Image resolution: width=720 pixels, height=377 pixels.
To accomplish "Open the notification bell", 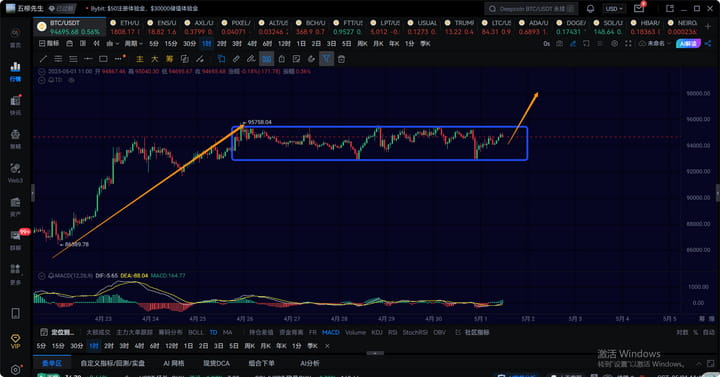I will [590, 9].
